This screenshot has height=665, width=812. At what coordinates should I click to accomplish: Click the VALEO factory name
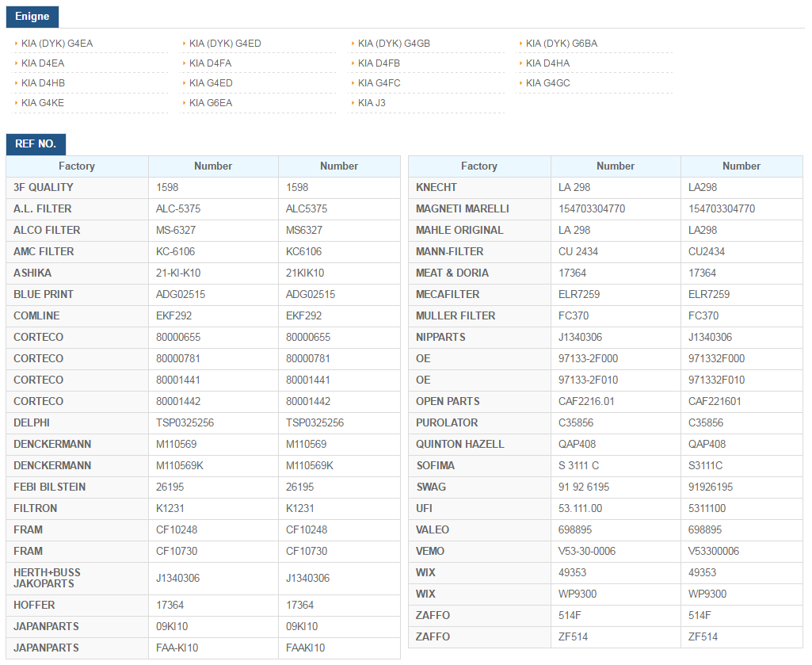tap(433, 530)
